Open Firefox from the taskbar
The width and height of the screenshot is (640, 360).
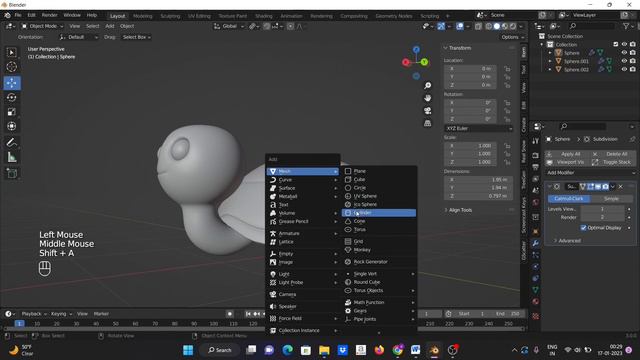tap(379, 350)
